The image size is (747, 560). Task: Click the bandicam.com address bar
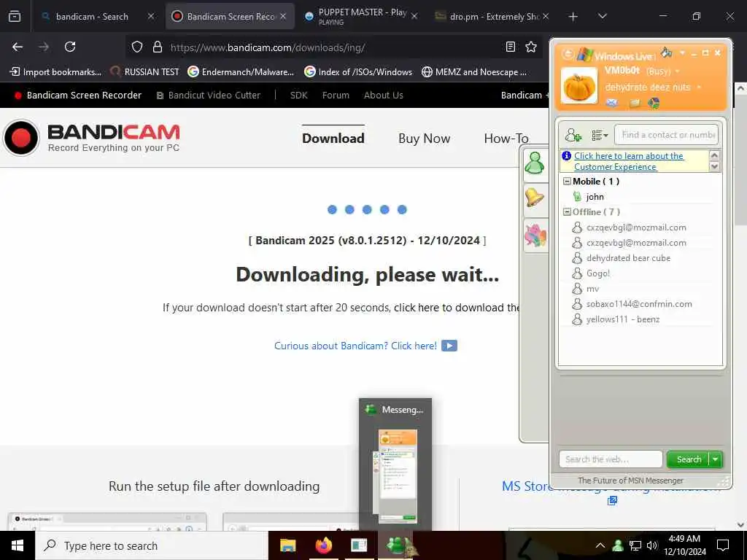[333, 47]
